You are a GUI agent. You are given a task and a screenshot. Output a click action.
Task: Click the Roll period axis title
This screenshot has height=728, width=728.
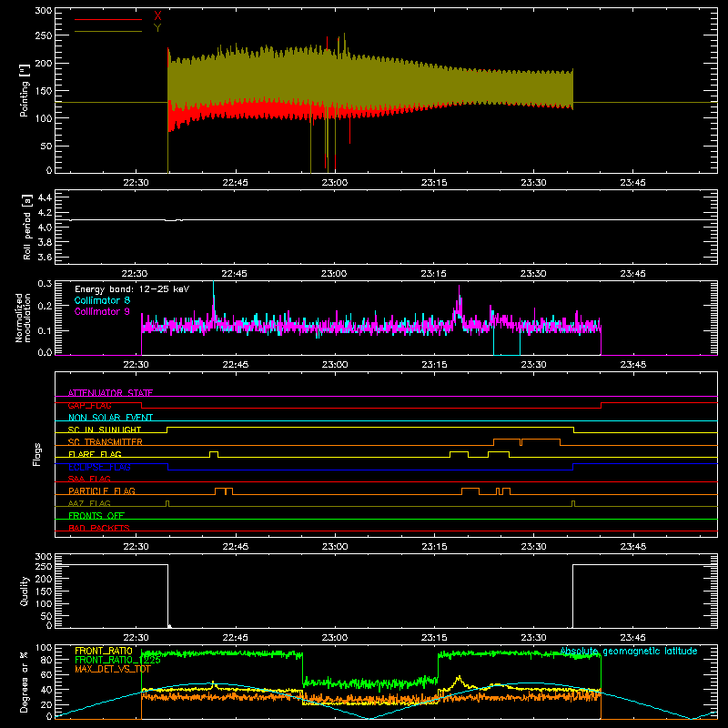point(26,227)
